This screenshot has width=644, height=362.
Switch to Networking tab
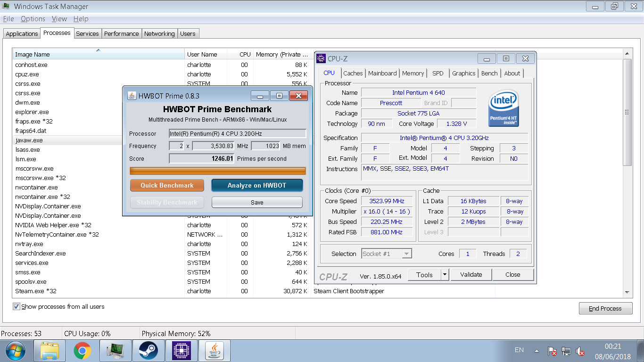click(x=159, y=33)
